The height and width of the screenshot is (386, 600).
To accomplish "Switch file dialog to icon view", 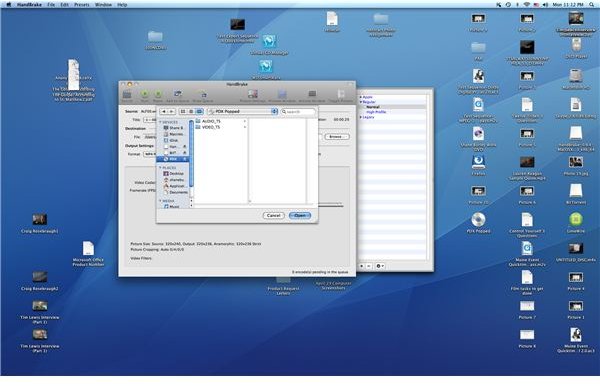I will coord(183,111).
